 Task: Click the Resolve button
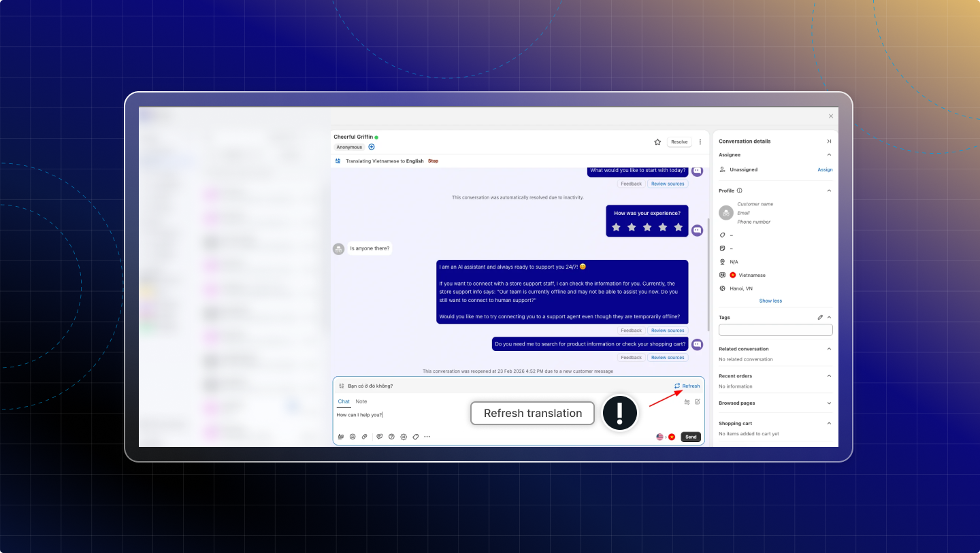tap(679, 142)
